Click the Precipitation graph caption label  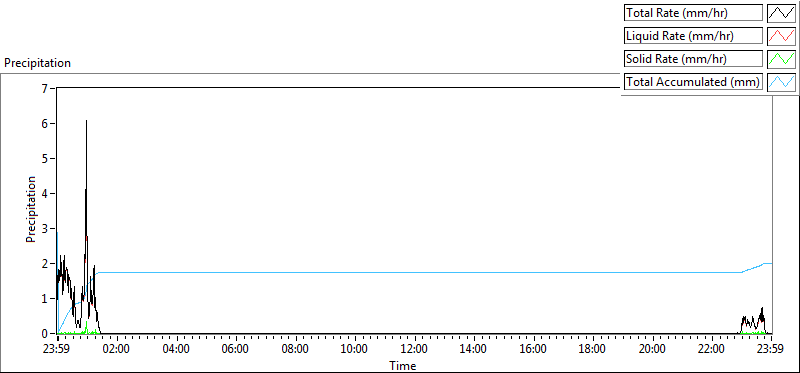pyautogui.click(x=37, y=63)
